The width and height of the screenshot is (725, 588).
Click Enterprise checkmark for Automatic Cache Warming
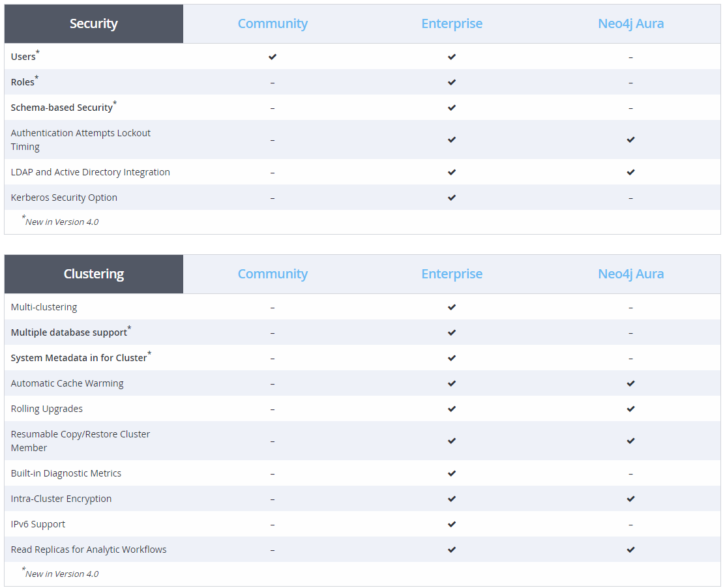click(x=452, y=383)
